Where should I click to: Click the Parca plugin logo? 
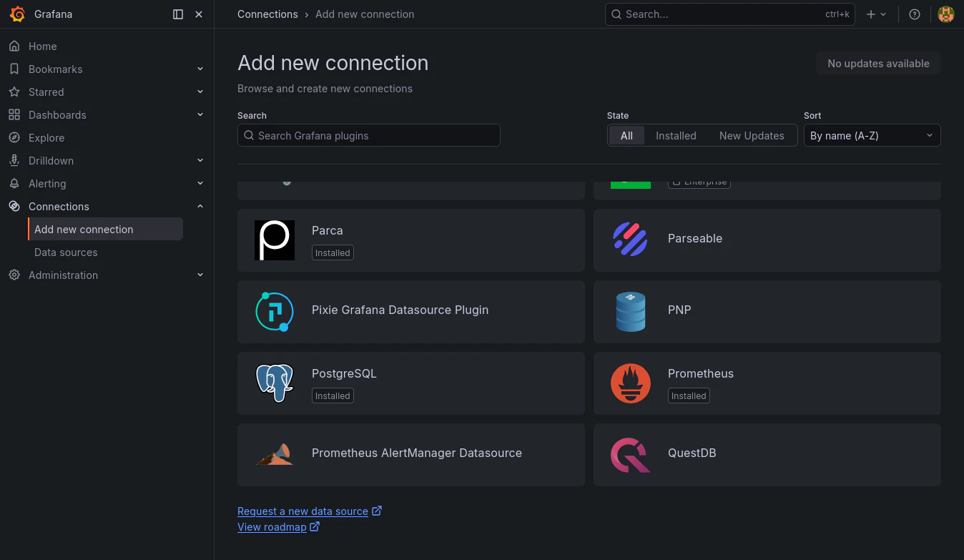(275, 240)
